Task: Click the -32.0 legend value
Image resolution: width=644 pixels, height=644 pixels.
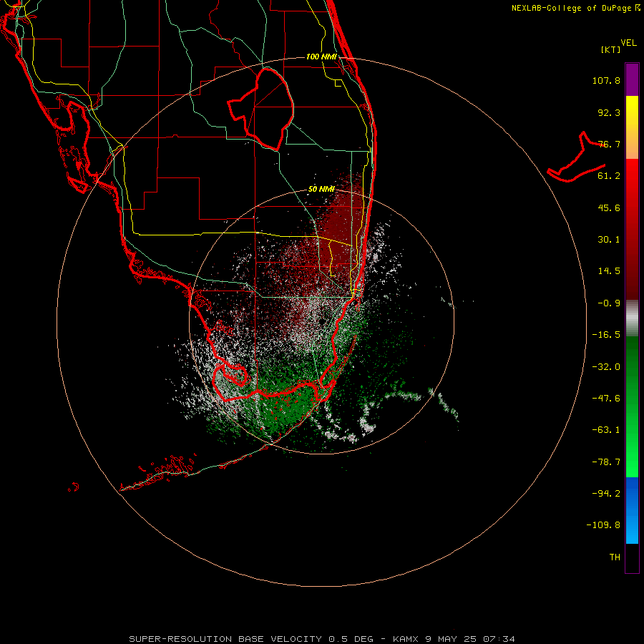Action: tap(606, 367)
